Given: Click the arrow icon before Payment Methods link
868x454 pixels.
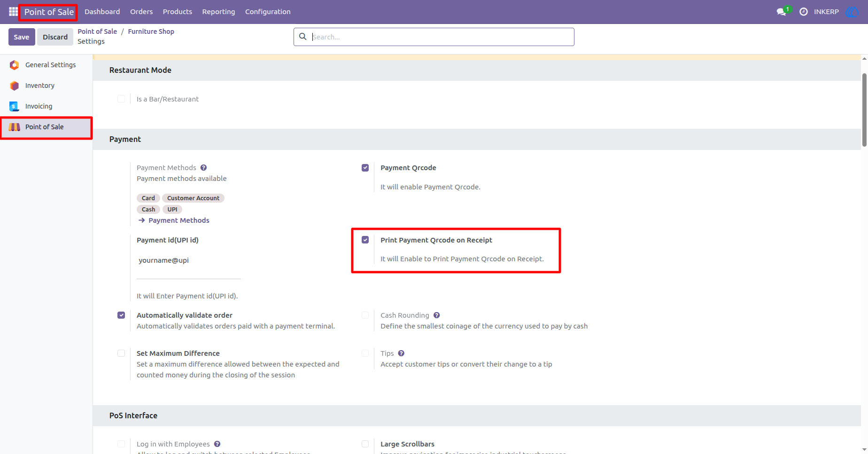Looking at the screenshot, I should [x=141, y=220].
